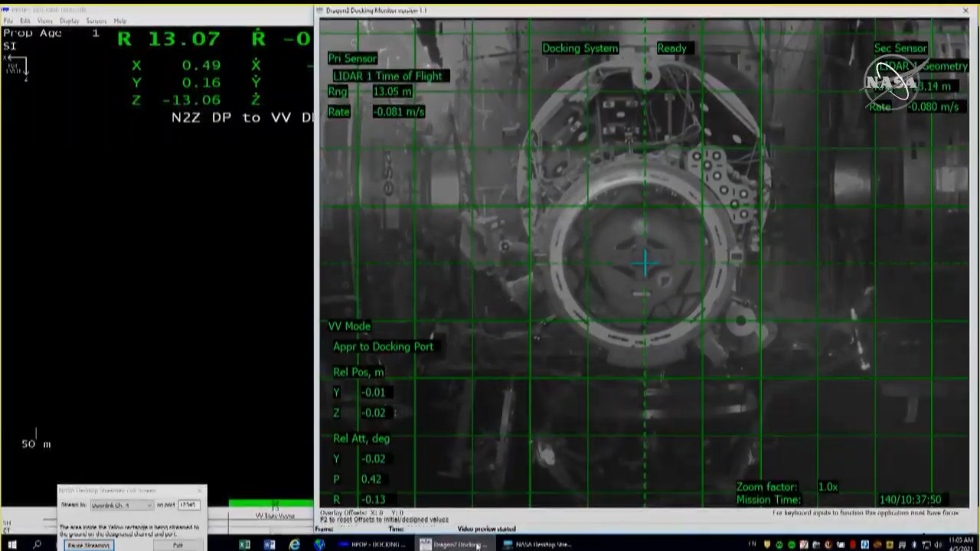Click the EN language indicator in tray
The height and width of the screenshot is (551, 980).
point(752,545)
